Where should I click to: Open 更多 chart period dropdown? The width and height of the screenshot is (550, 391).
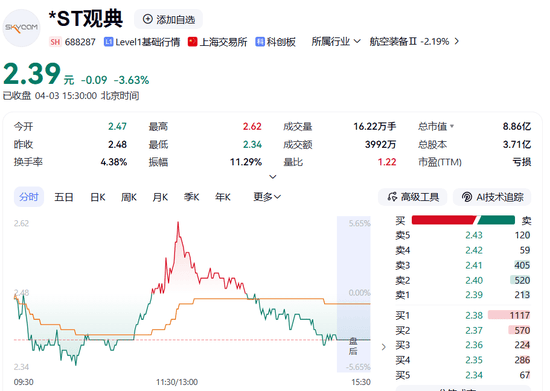[x=267, y=197]
